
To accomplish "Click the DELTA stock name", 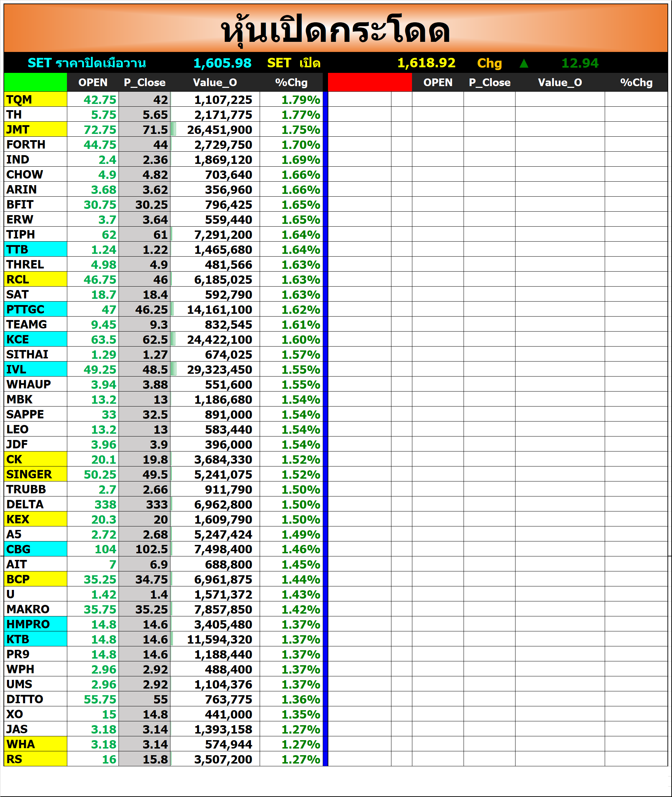I will pos(25,504).
